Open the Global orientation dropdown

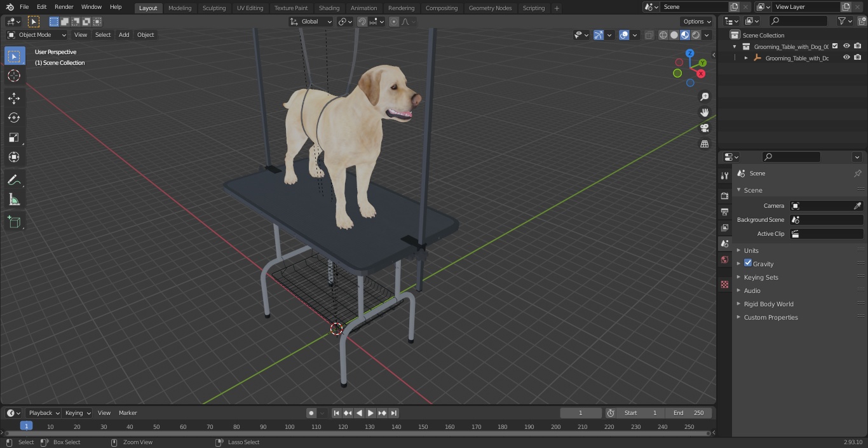click(311, 22)
